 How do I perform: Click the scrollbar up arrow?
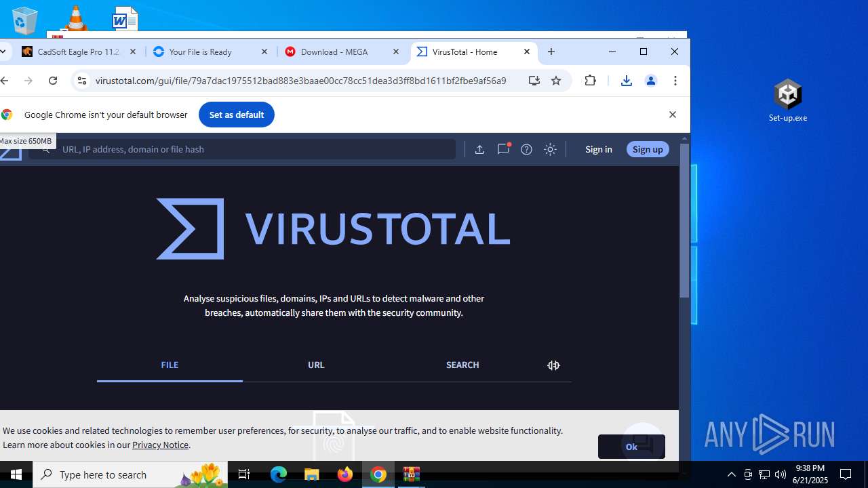pyautogui.click(x=684, y=138)
